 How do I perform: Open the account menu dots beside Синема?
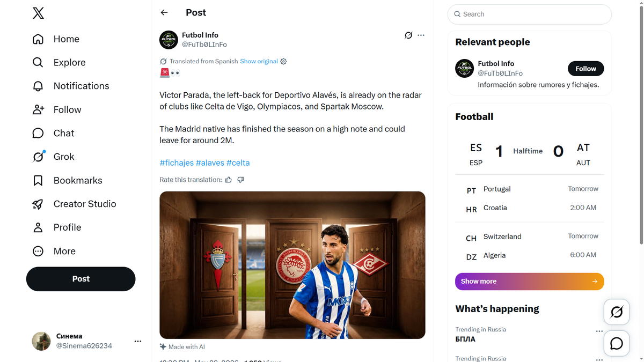coord(138,341)
